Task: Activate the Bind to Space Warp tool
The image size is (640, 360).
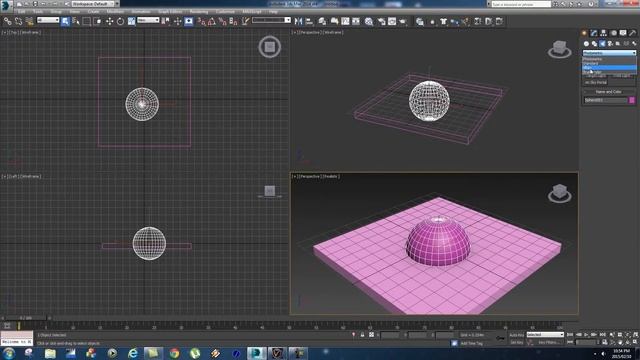Action: point(29,21)
